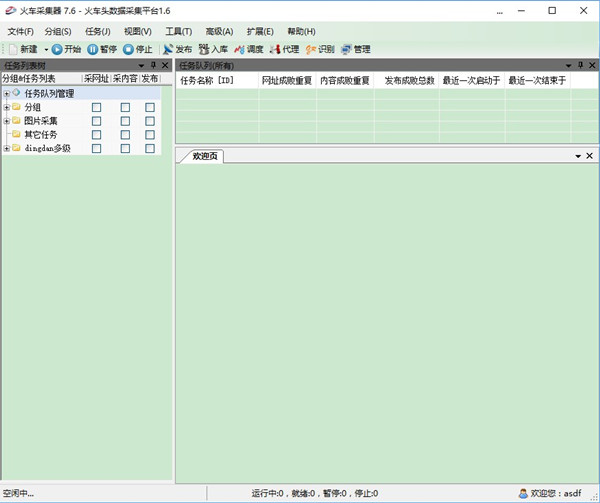Viewport: 600px width, 503px height.
Task: Expand the dingdan多级 folder node
Action: 6,149
